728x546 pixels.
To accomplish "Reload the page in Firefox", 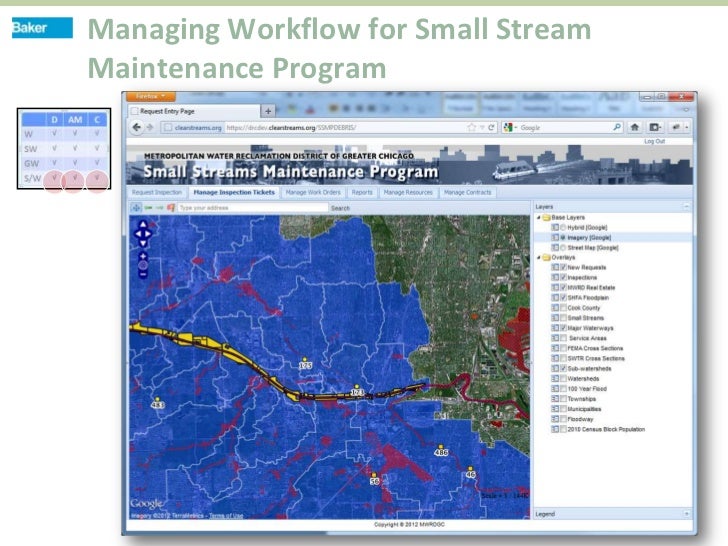I will pos(491,127).
